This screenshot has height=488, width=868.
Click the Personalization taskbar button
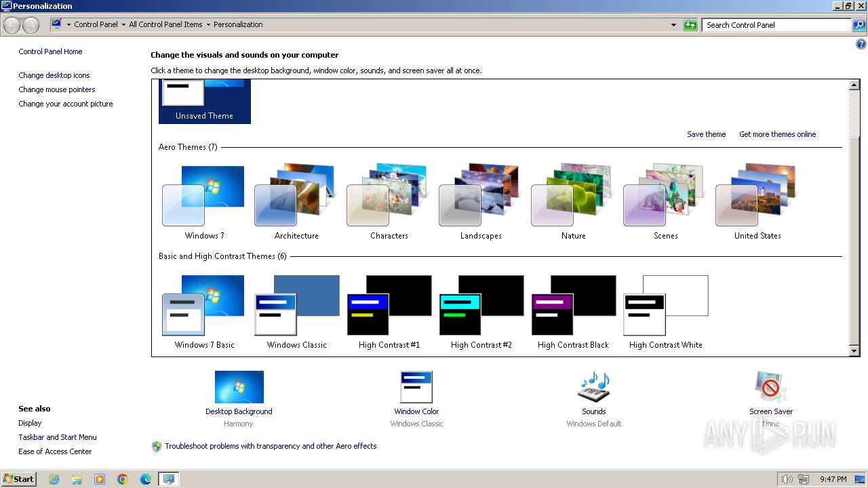(168, 479)
